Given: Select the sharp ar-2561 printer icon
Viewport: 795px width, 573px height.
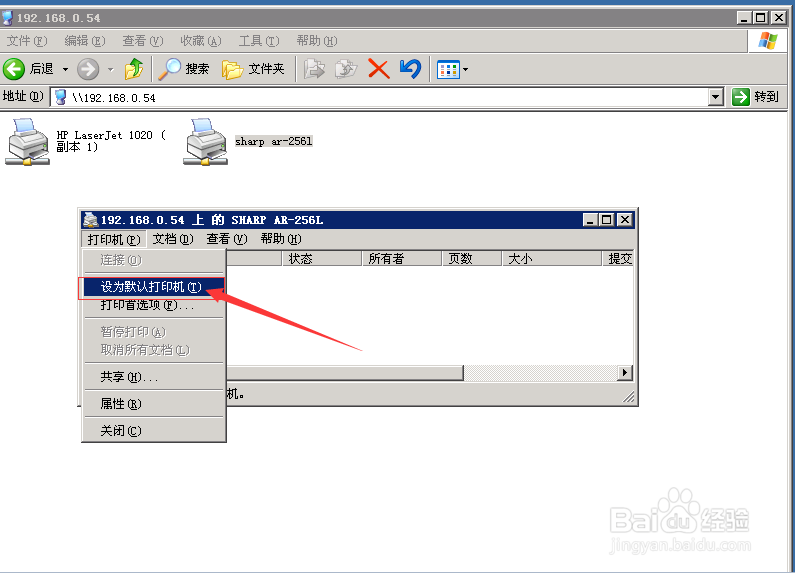Looking at the screenshot, I should (205, 141).
